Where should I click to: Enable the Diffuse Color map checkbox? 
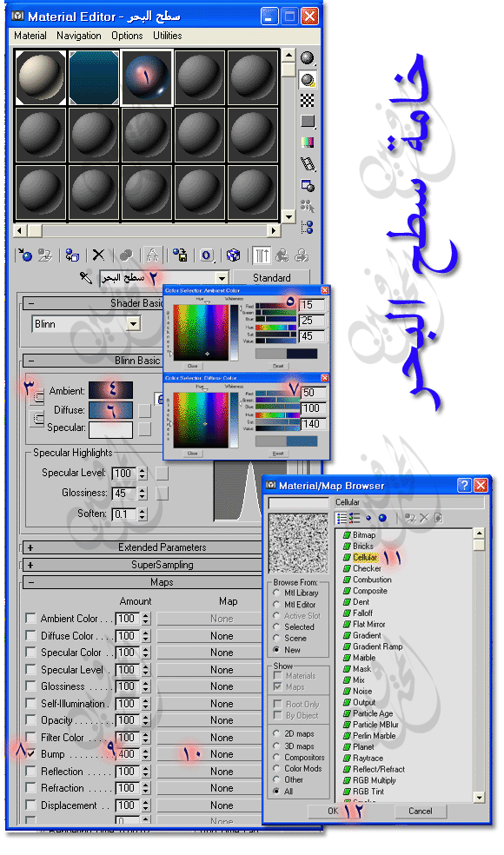(31, 636)
